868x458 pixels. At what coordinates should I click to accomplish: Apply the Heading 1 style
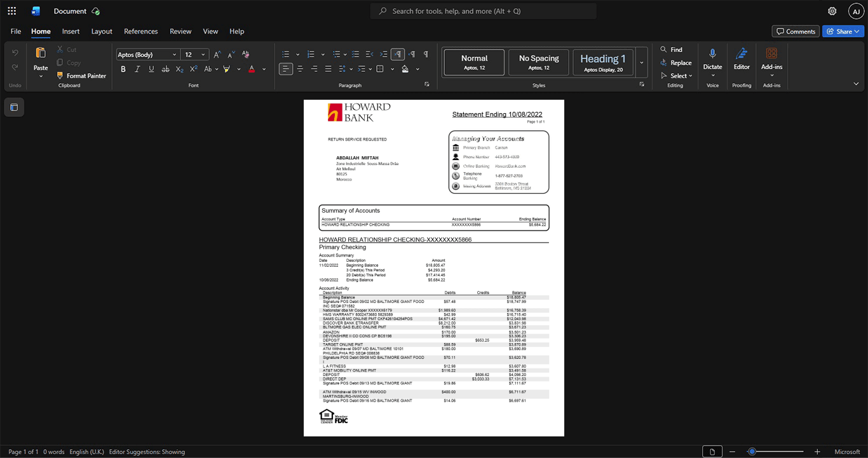(x=603, y=62)
